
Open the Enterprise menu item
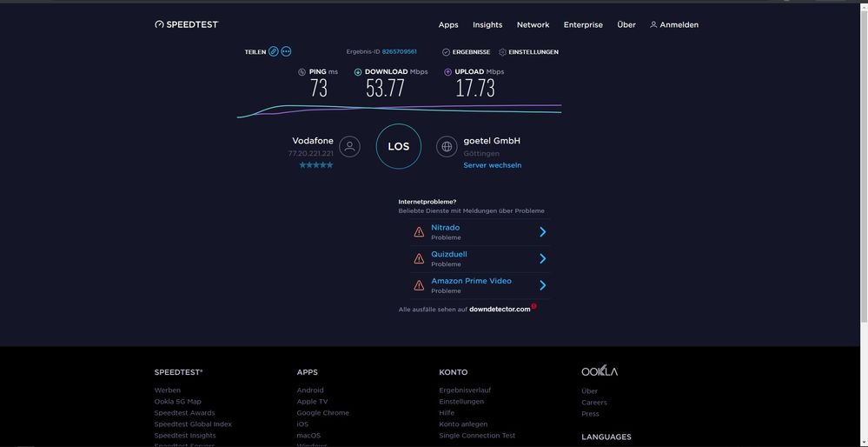tap(583, 25)
